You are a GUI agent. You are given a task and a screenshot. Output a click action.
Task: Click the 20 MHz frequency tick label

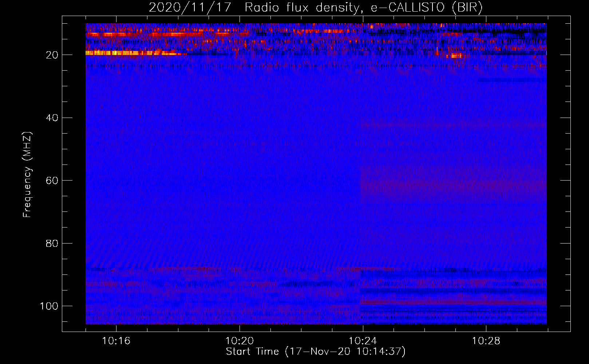click(x=52, y=55)
